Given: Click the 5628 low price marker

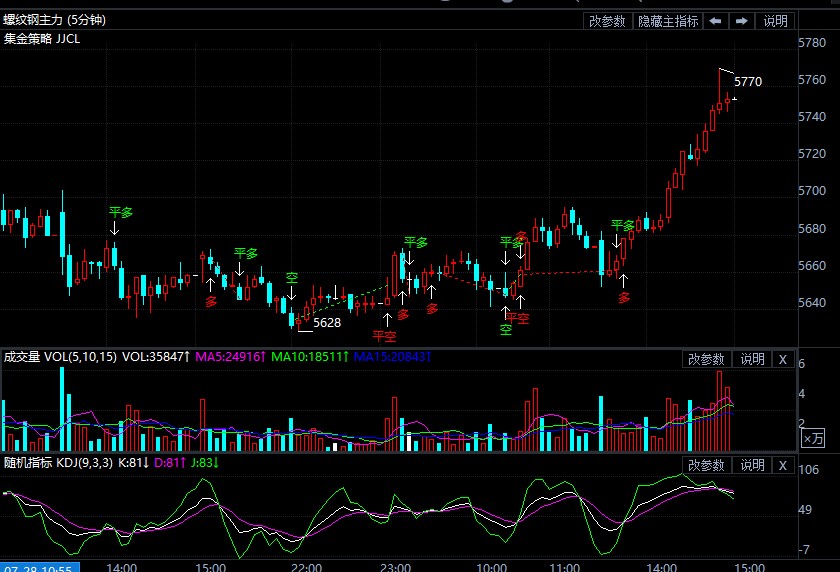Looking at the screenshot, I should coord(327,323).
